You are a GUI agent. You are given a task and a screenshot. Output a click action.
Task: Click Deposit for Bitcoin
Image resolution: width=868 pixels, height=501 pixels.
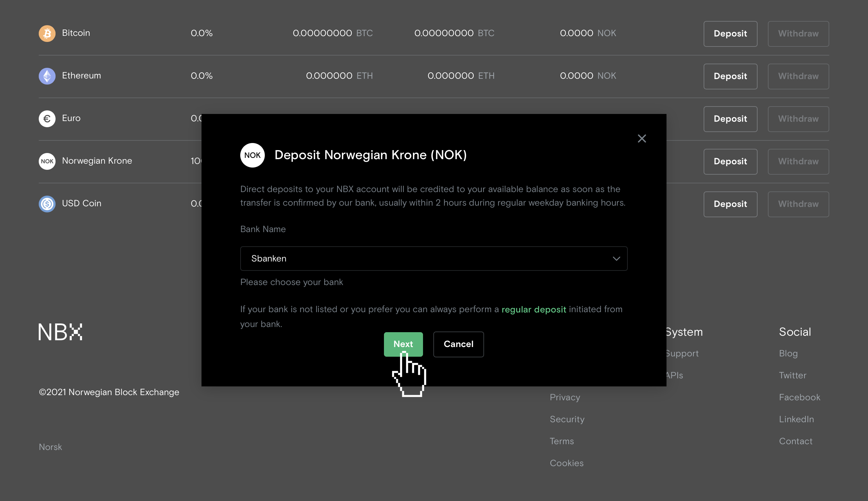[730, 34]
